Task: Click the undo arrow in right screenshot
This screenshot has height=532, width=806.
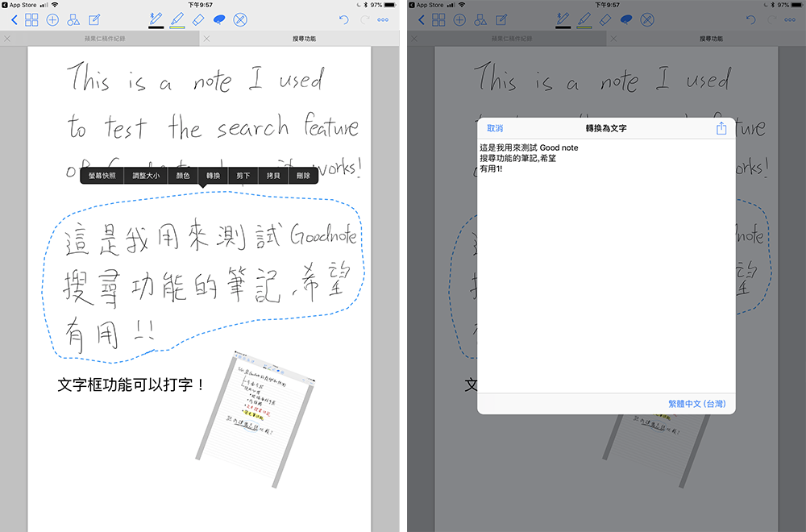Action: tap(751, 20)
